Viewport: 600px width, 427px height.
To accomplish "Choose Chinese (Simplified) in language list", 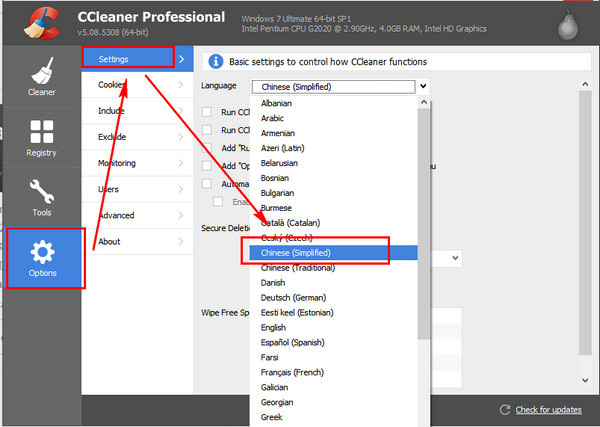I will pyautogui.click(x=295, y=253).
